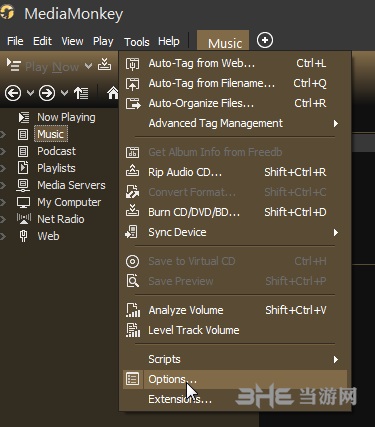Open the forward history dropdown
The height and width of the screenshot is (427, 375).
(x=64, y=92)
